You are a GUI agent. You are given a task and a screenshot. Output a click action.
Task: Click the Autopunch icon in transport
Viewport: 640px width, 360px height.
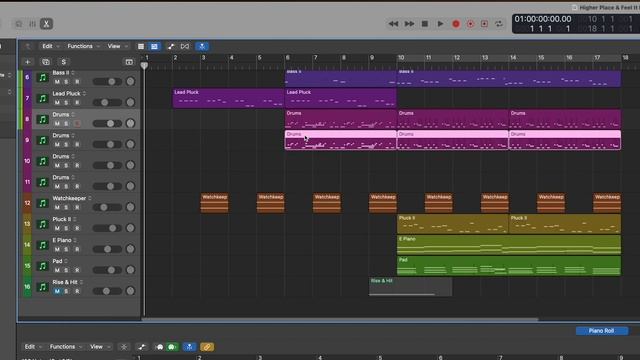(x=484, y=24)
